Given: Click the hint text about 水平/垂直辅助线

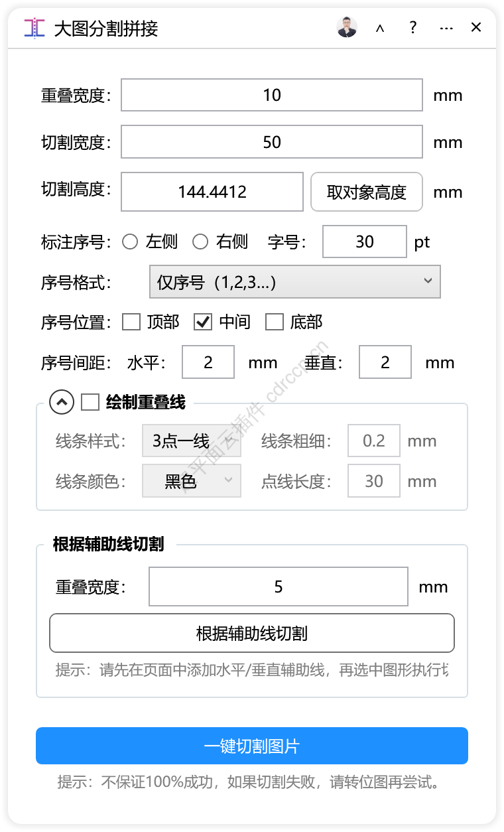Looking at the screenshot, I should click(x=252, y=669).
